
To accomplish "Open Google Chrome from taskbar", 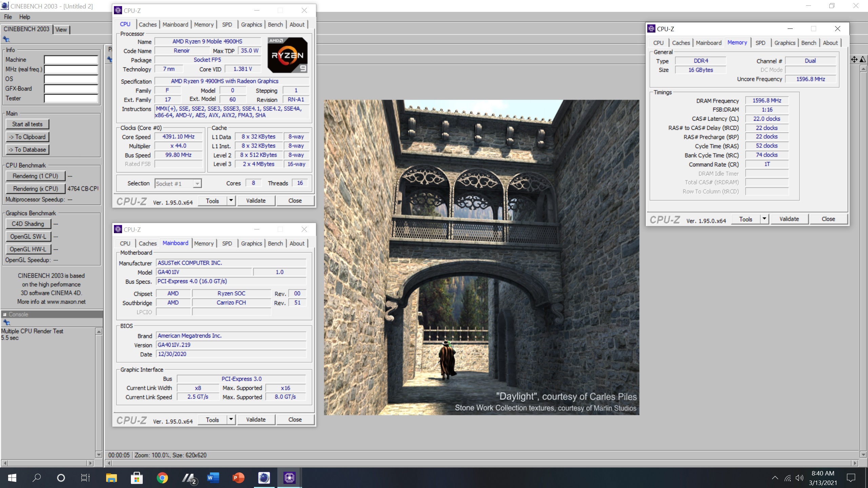I will tap(162, 478).
